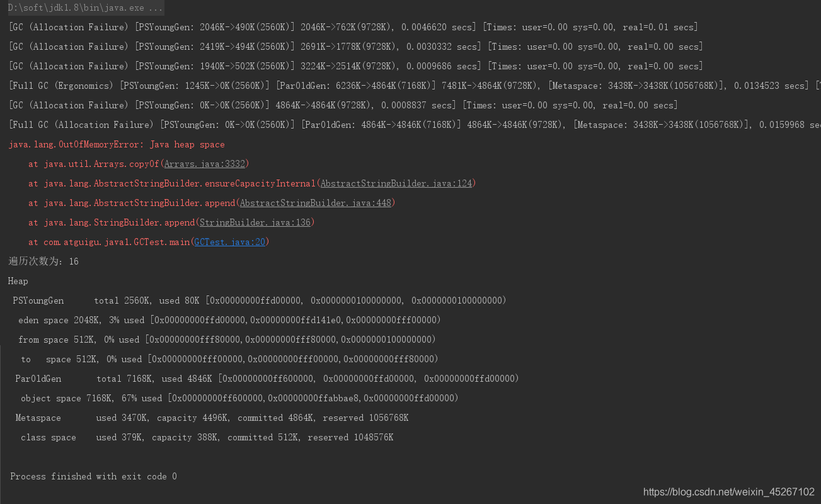Click the from space 512K line

[x=227, y=340]
